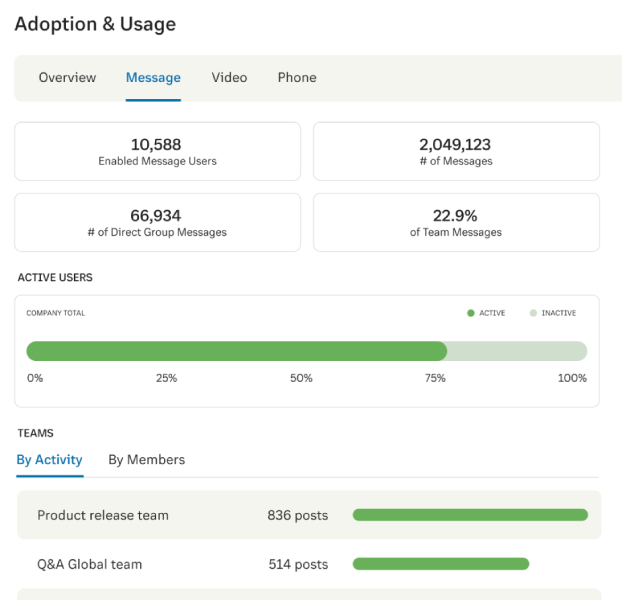Click the 2,049,123 messages figure
This screenshot has height=600, width=622.
click(455, 145)
